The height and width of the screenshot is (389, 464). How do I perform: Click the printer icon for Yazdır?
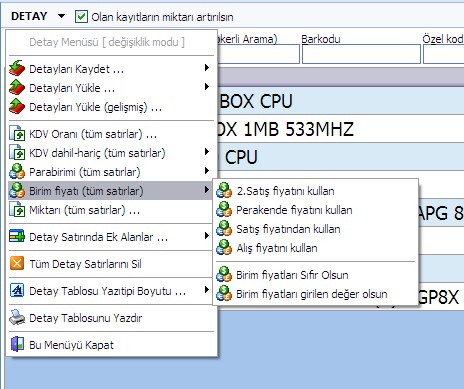click(17, 317)
